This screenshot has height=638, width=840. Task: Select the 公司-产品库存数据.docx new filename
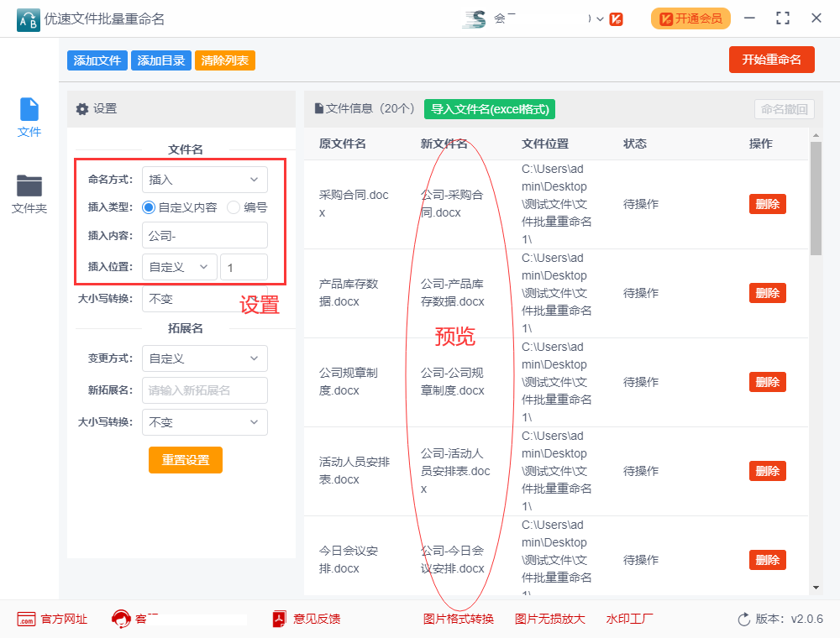[x=453, y=293]
